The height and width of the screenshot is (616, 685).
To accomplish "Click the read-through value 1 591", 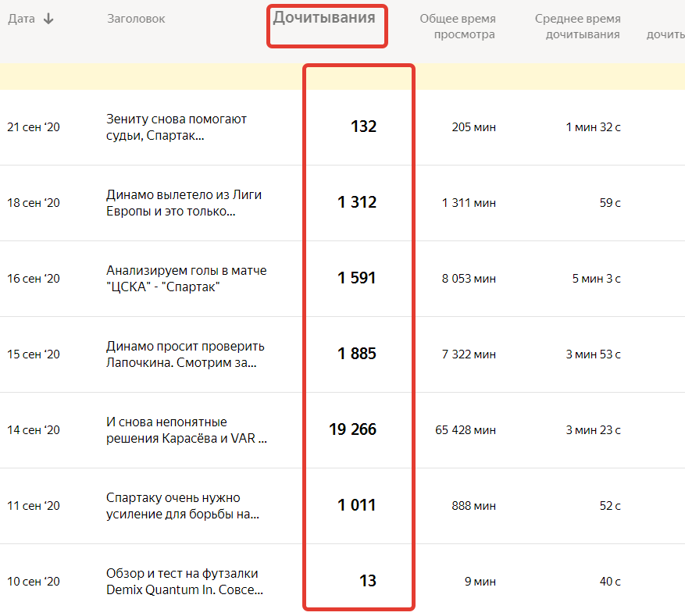I will 357,278.
